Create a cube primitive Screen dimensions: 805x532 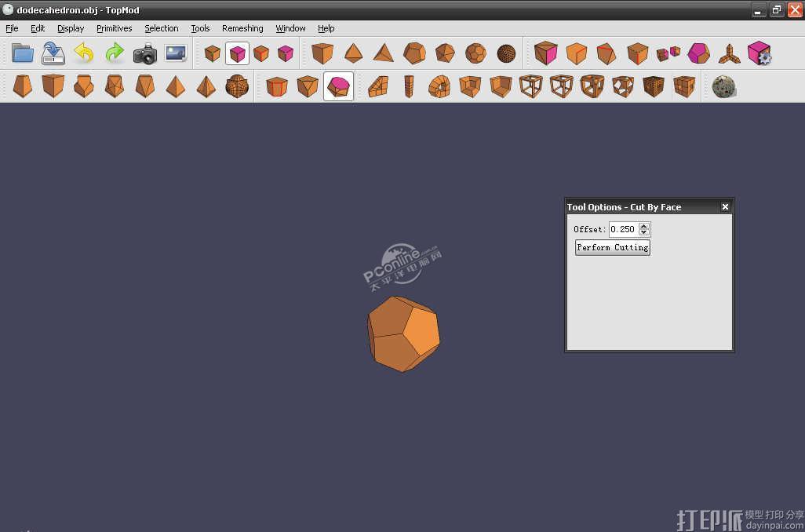(x=322, y=53)
